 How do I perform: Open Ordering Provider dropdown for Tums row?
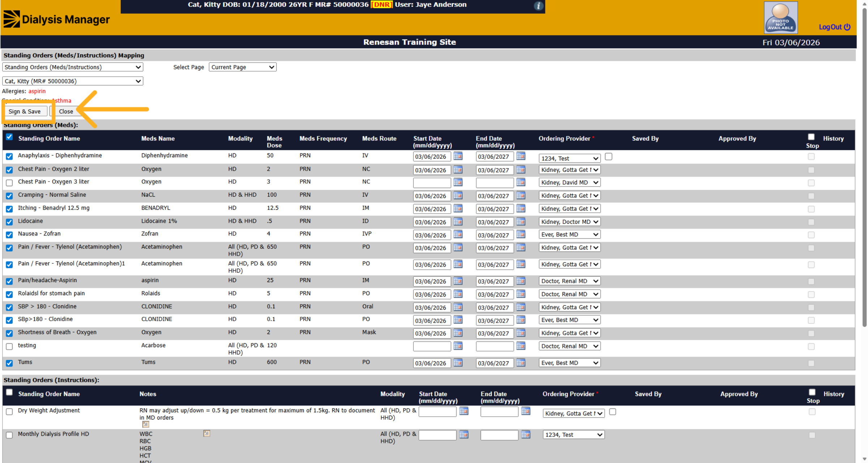tap(570, 363)
